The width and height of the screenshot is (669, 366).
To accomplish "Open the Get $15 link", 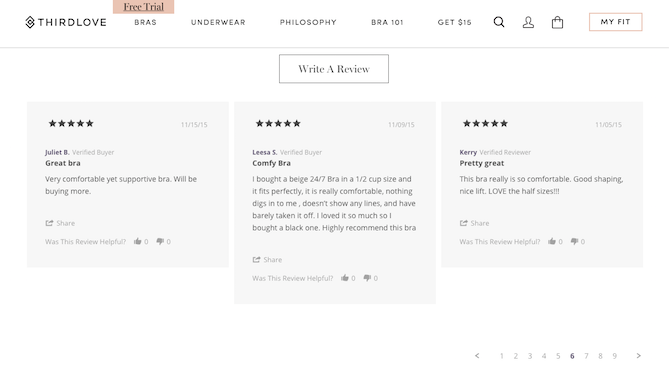I will [454, 22].
